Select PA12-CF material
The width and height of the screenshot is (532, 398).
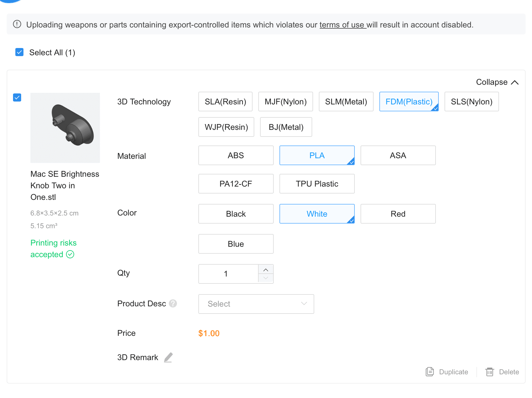tap(236, 184)
